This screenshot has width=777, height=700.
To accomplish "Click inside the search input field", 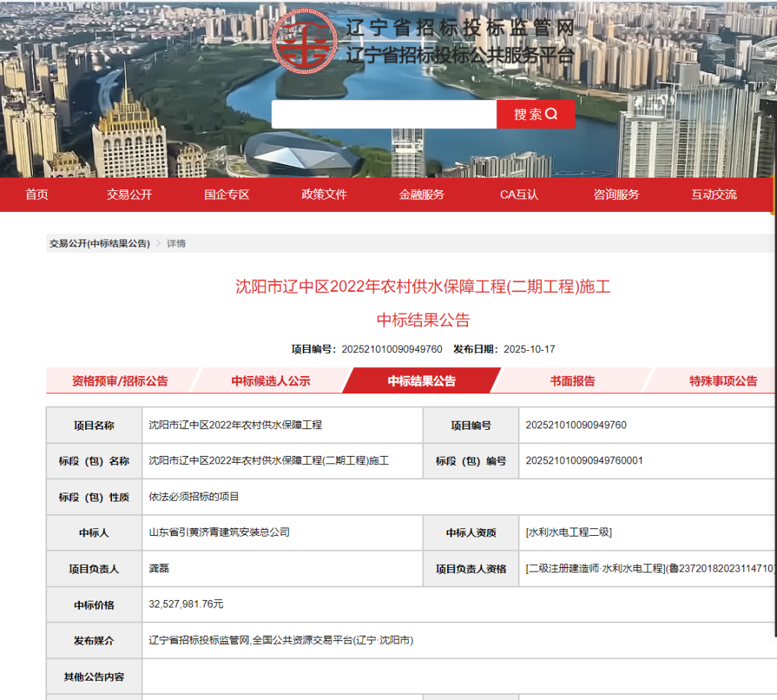I will tap(384, 113).
